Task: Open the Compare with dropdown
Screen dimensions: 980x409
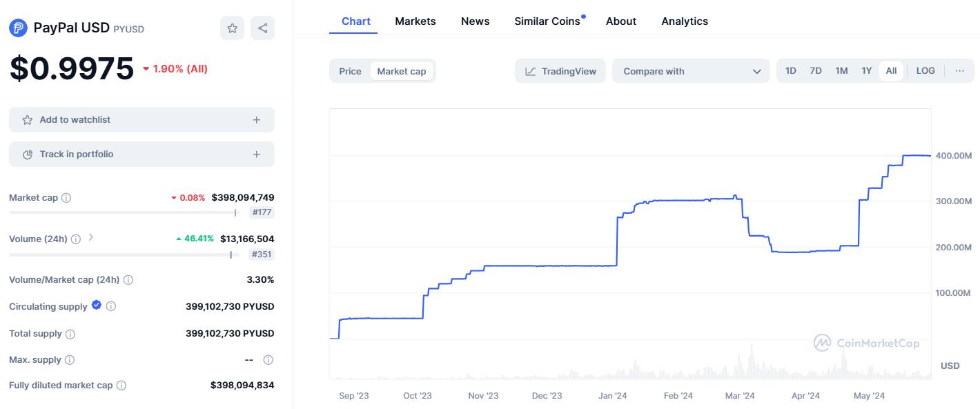Action: (691, 71)
